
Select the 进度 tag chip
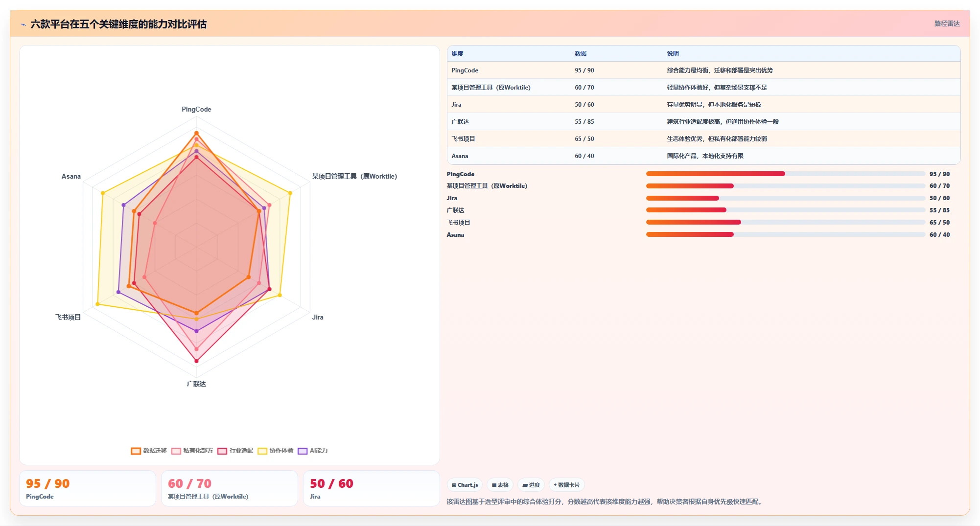click(x=531, y=485)
